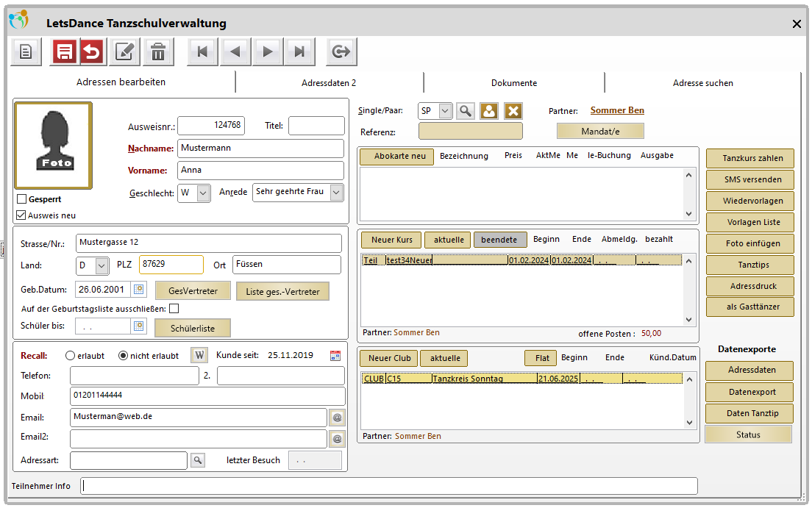Click into the Mobil number field
The height and width of the screenshot is (508, 812).
[207, 396]
